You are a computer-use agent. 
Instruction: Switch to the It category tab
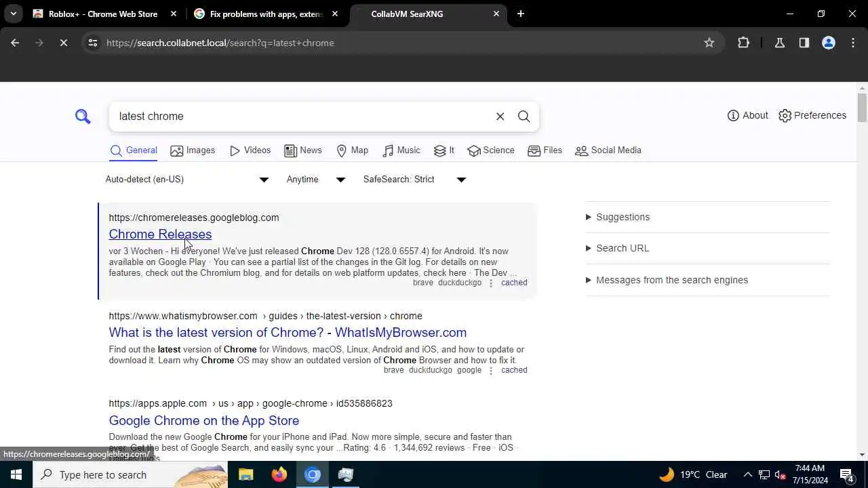click(x=443, y=150)
